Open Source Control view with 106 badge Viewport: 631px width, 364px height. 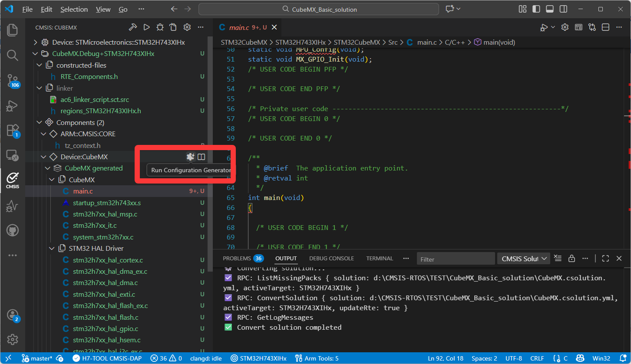point(13,81)
